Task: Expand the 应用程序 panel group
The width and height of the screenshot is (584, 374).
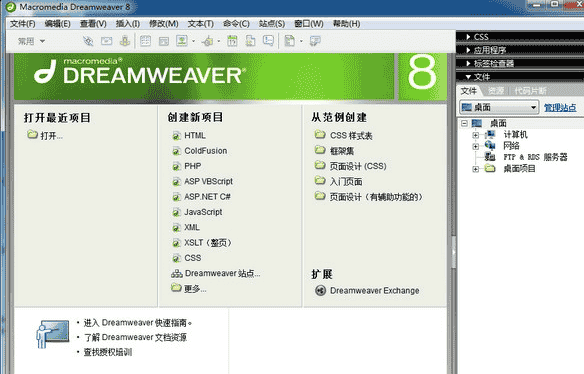Action: pyautogui.click(x=468, y=50)
